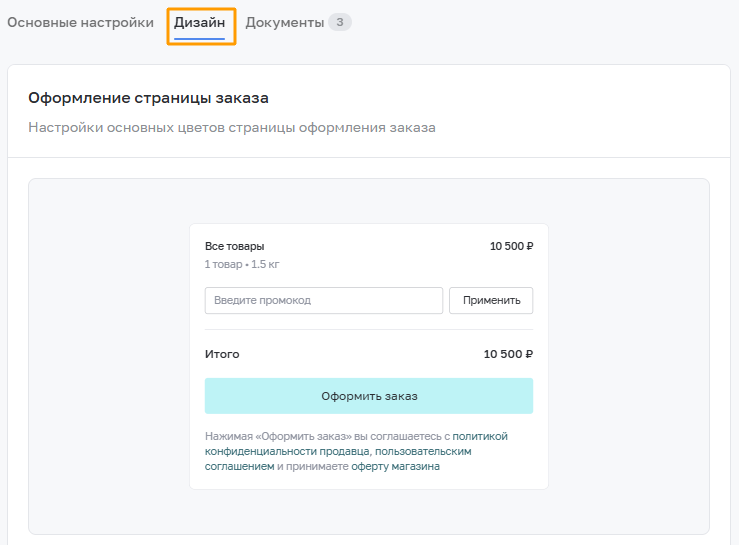
Task: Click the 1 товар • 1.5 кг text
Action: (242, 264)
